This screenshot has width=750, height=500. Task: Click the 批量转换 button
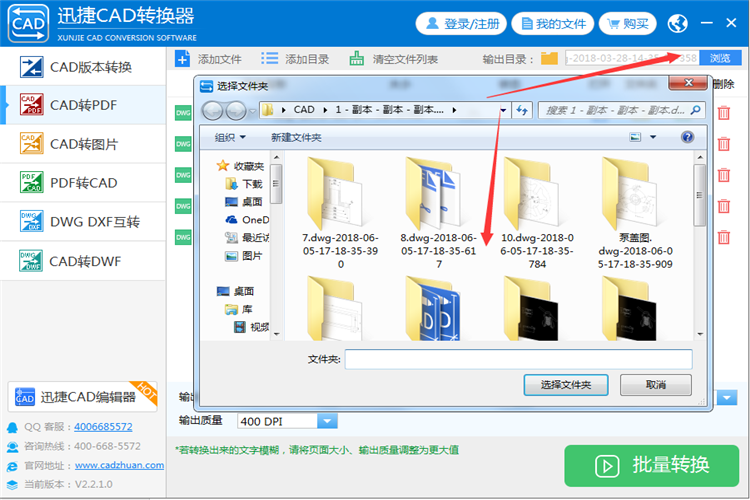[651, 466]
